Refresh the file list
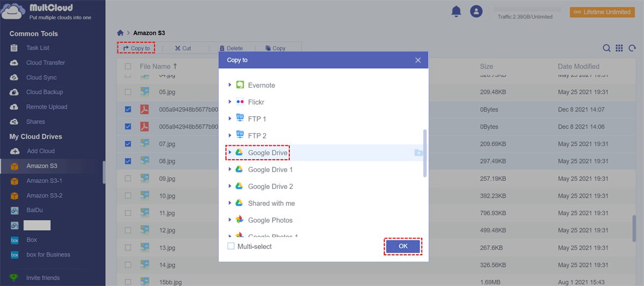The image size is (644, 286). click(x=632, y=48)
